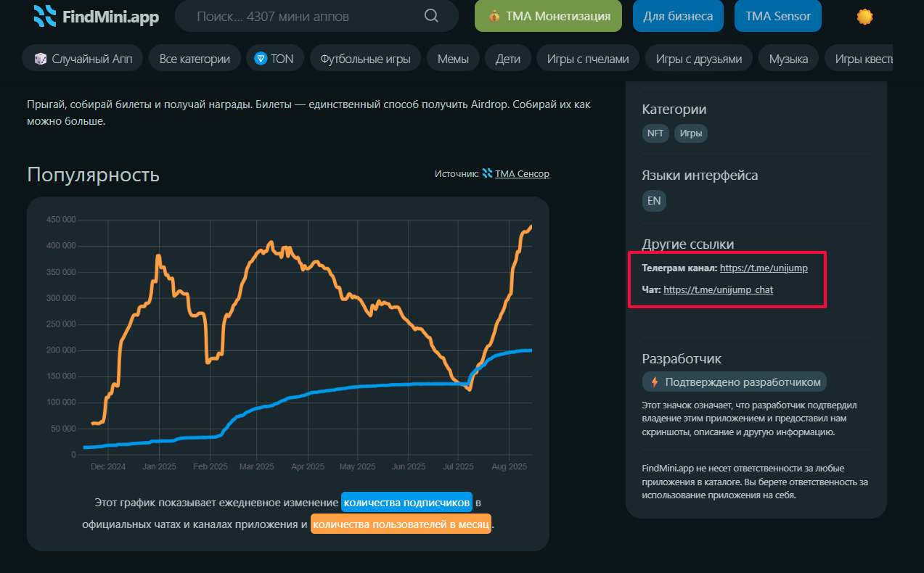
Task: Open the TMA Sensor button
Action: click(777, 16)
